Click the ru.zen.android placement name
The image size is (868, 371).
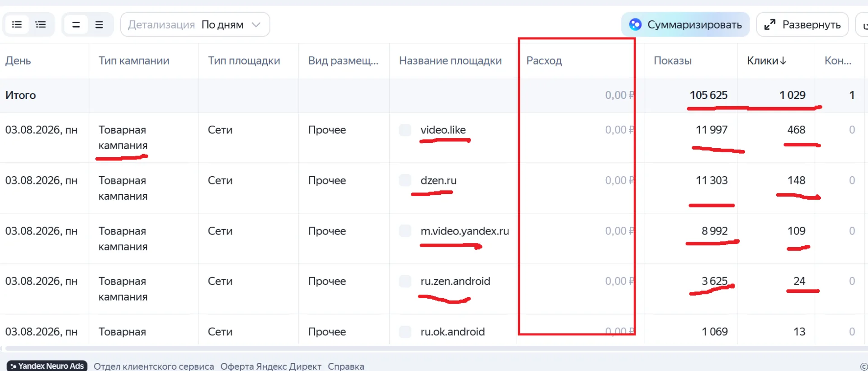pos(455,281)
